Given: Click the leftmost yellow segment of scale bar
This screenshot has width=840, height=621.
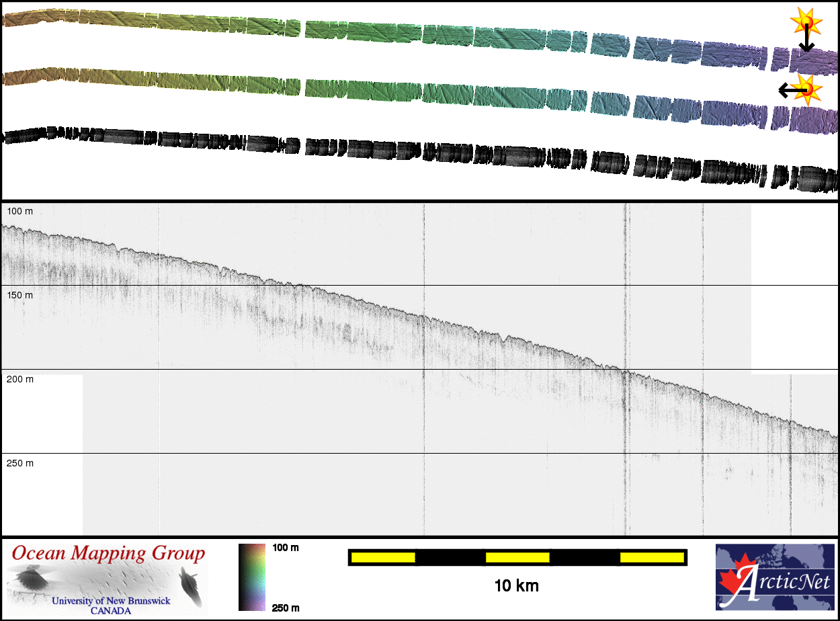Looking at the screenshot, I should (x=383, y=557).
